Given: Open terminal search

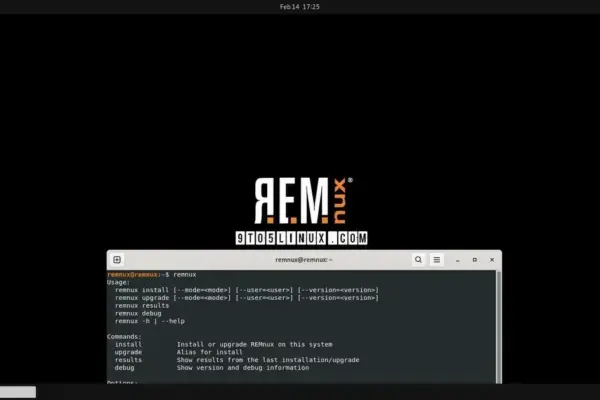Looking at the screenshot, I should [x=418, y=260].
